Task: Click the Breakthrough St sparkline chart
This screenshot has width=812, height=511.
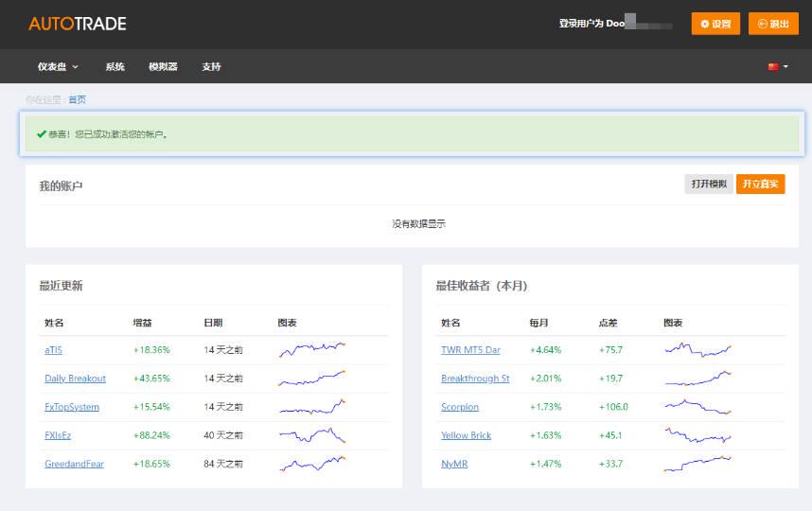Action: 698,378
